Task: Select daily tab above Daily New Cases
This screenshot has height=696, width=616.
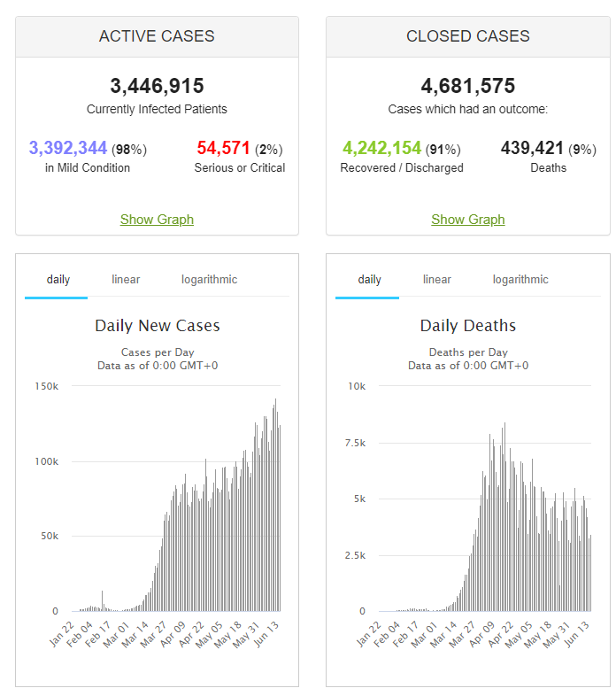Action: pyautogui.click(x=58, y=280)
